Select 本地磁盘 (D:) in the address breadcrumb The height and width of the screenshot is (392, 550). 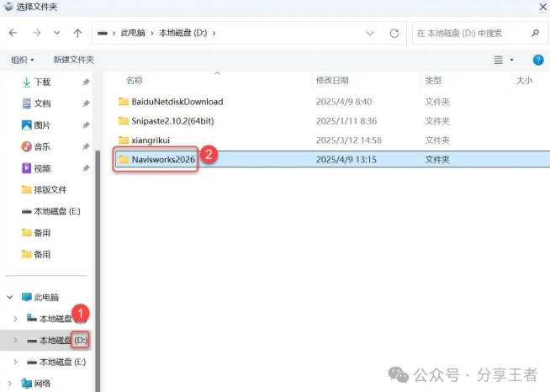(x=183, y=33)
